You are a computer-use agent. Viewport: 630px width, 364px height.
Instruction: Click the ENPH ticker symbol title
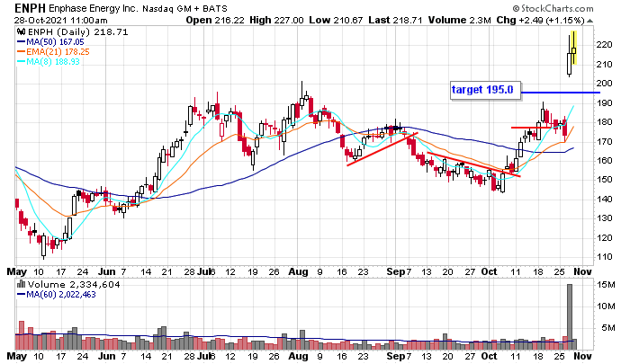coord(30,8)
